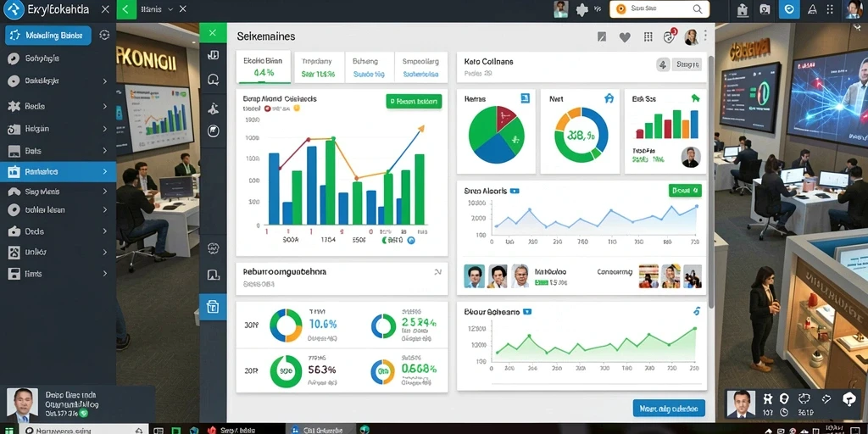Open the dropdown arrow next to top tab label
Image resolution: width=868 pixels, height=434 pixels.
point(170,8)
